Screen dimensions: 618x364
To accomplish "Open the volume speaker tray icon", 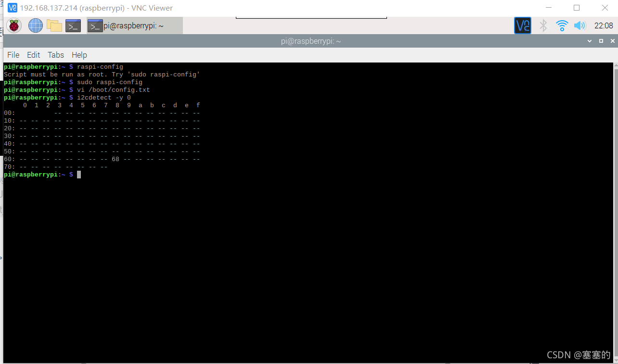I will coord(579,25).
